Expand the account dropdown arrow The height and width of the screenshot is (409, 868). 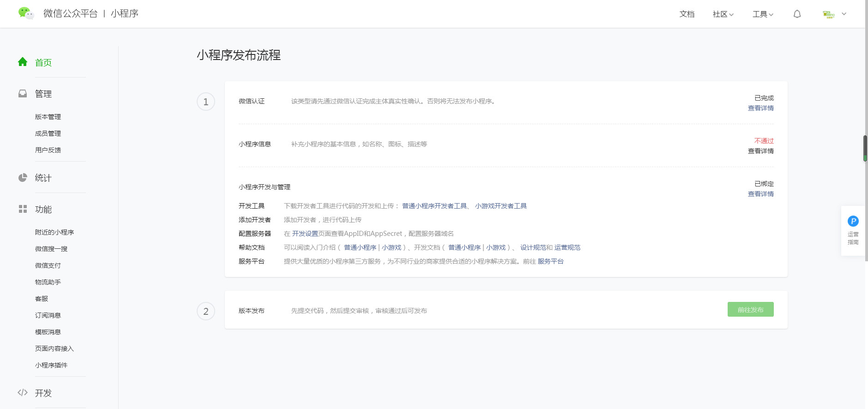(x=844, y=14)
